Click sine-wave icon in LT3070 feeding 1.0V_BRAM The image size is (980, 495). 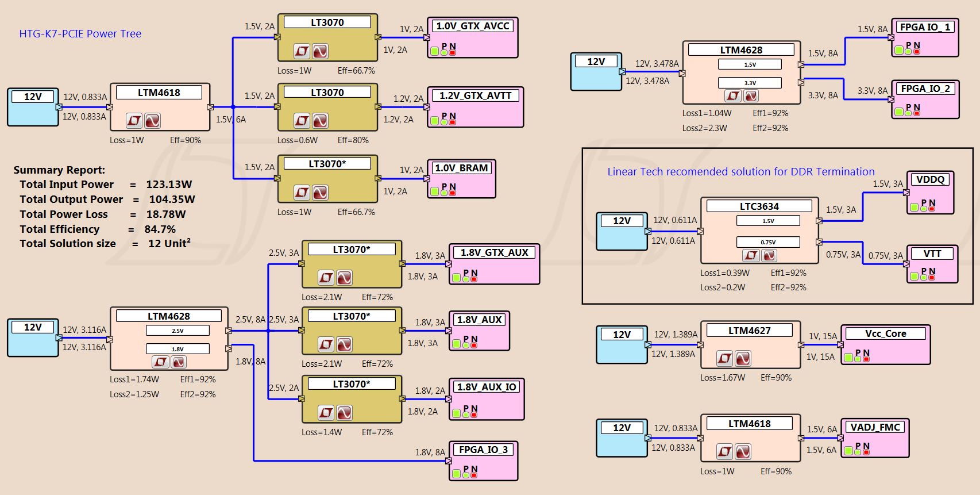click(x=320, y=193)
